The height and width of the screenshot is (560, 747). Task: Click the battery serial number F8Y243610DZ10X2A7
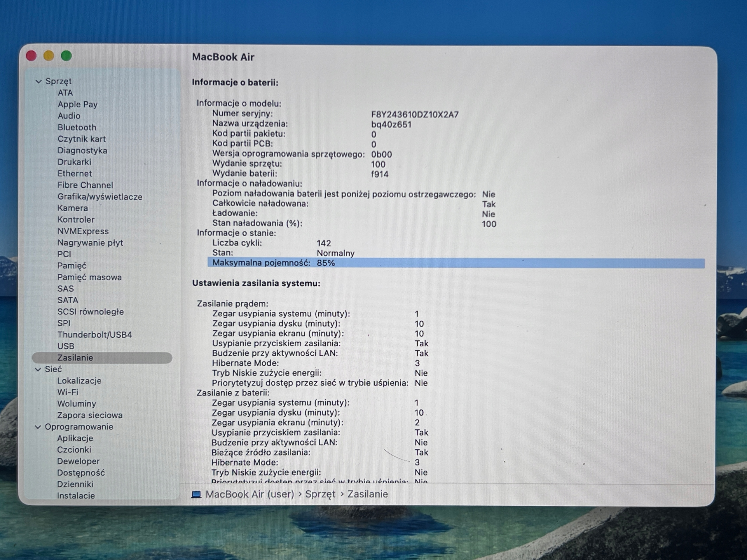[415, 114]
